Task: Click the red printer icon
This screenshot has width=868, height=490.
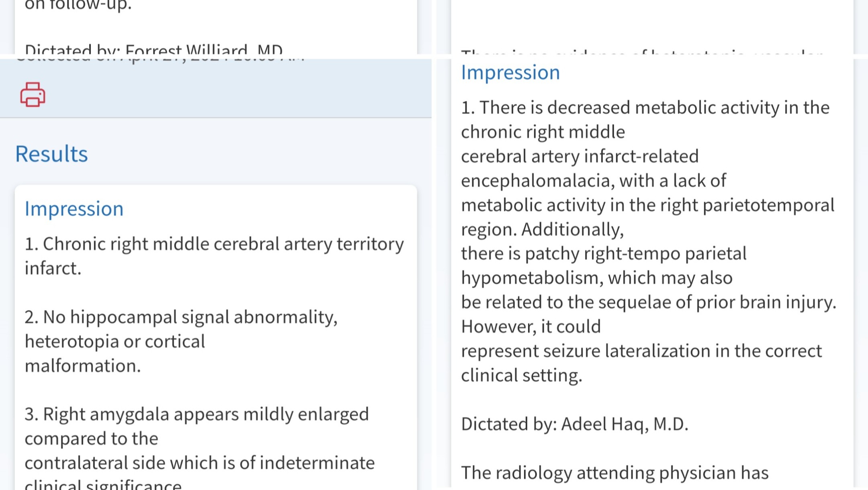Action: (x=33, y=95)
